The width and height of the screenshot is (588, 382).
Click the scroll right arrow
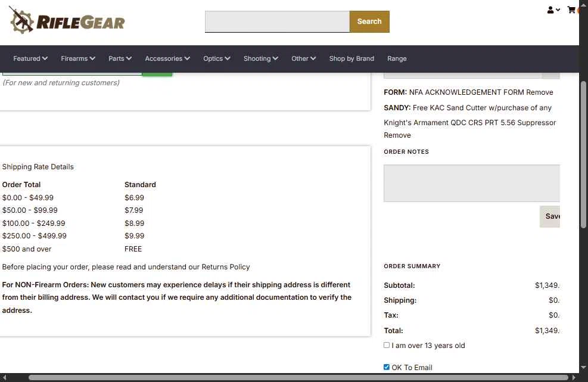tap(573, 377)
